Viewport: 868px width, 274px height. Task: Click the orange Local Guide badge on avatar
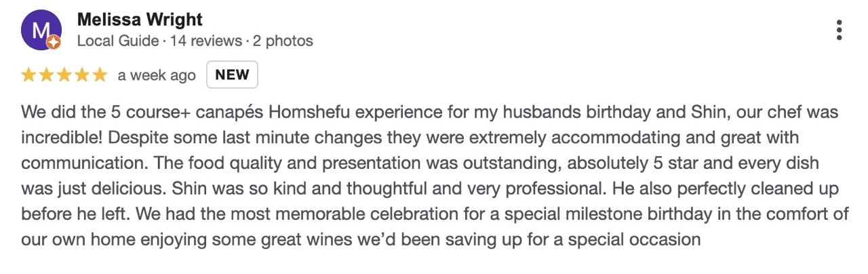click(x=54, y=43)
